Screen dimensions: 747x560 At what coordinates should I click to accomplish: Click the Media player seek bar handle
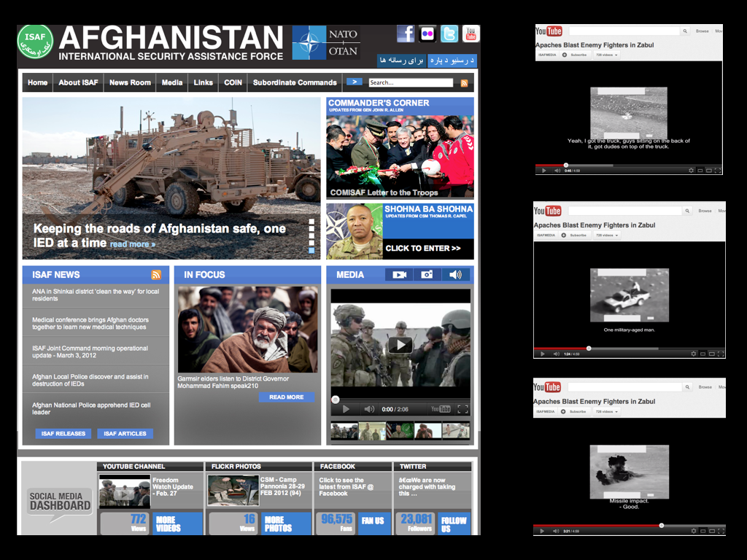click(336, 399)
